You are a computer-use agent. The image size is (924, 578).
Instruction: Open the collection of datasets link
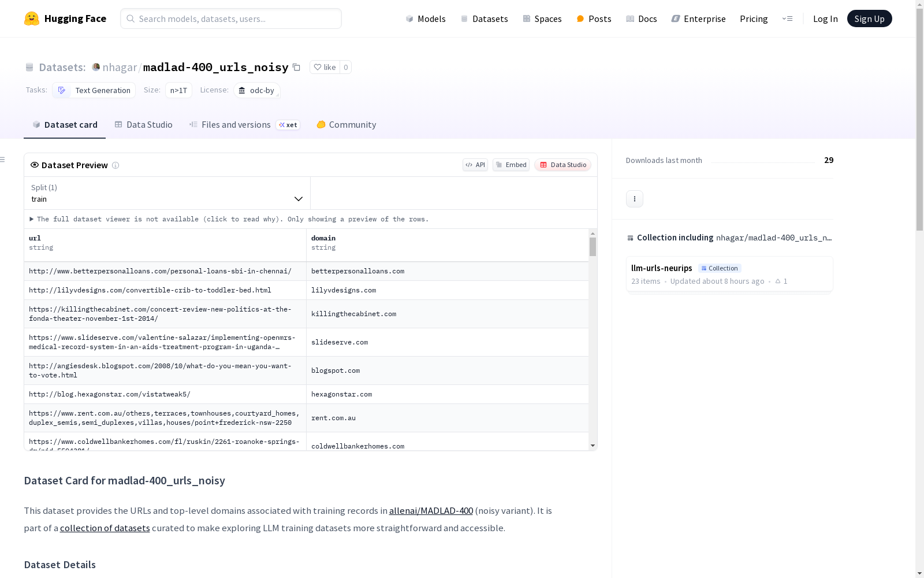tap(105, 528)
